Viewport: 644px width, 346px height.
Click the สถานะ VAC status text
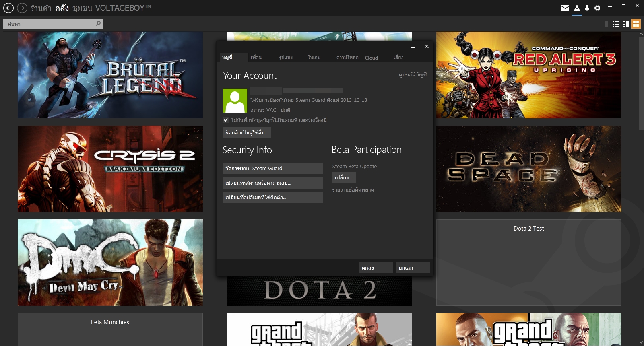tap(270, 110)
